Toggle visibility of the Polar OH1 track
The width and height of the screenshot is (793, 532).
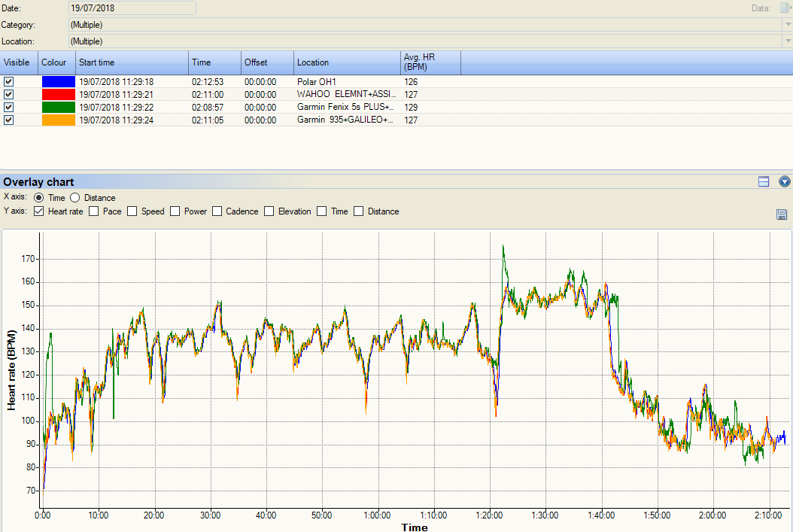(9, 81)
